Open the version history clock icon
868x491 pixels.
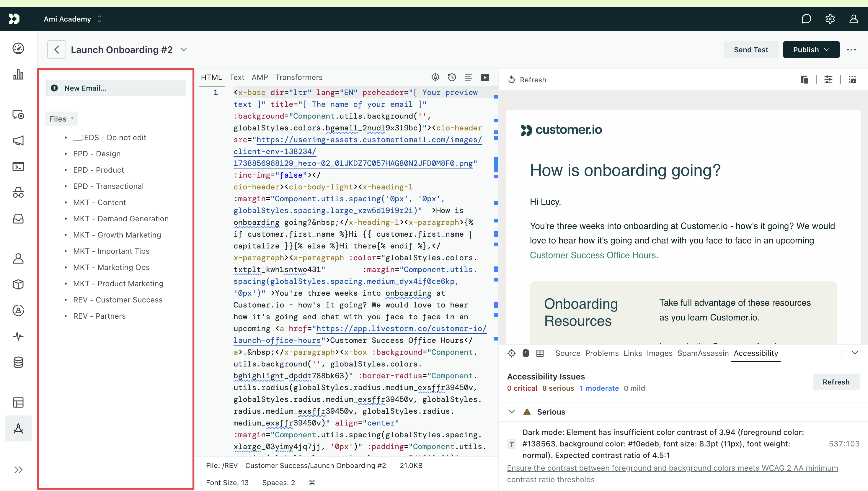click(x=452, y=78)
